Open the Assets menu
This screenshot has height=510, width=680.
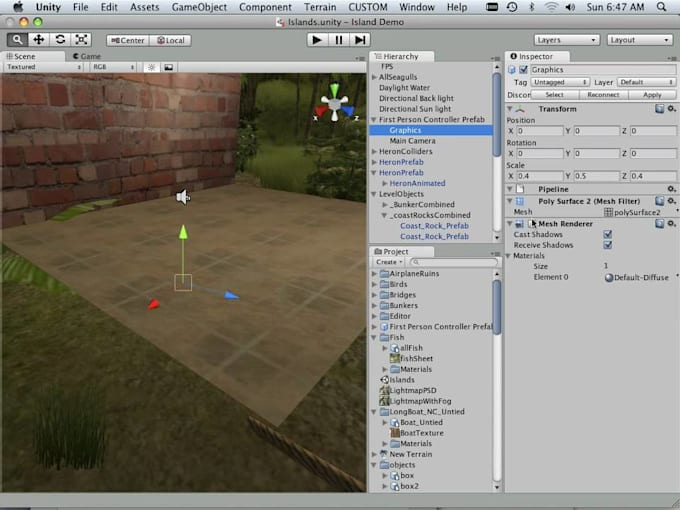[144, 7]
